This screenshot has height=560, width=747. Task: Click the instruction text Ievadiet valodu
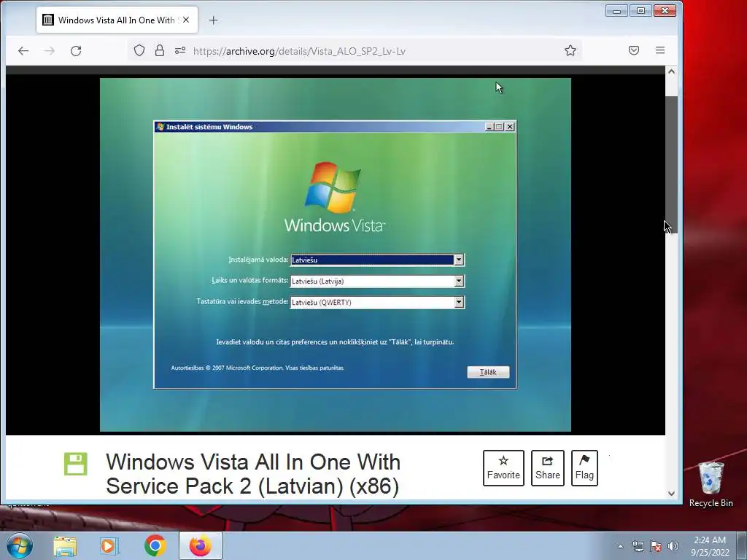335,342
